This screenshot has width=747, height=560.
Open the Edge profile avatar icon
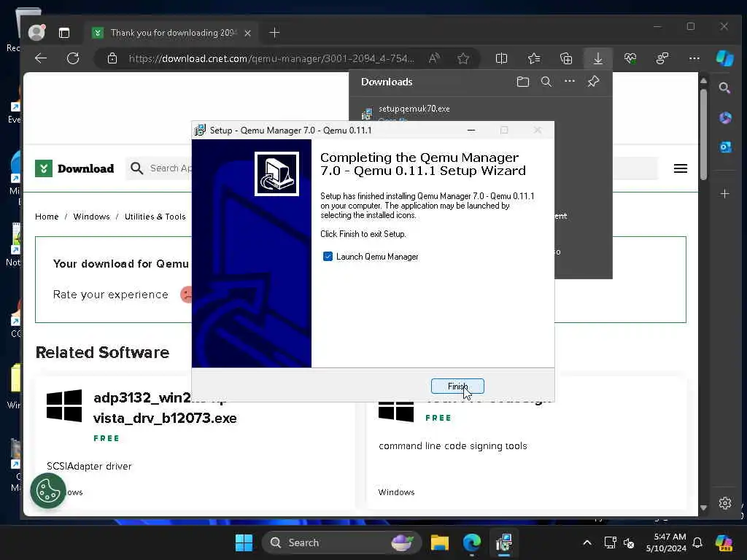click(x=36, y=32)
